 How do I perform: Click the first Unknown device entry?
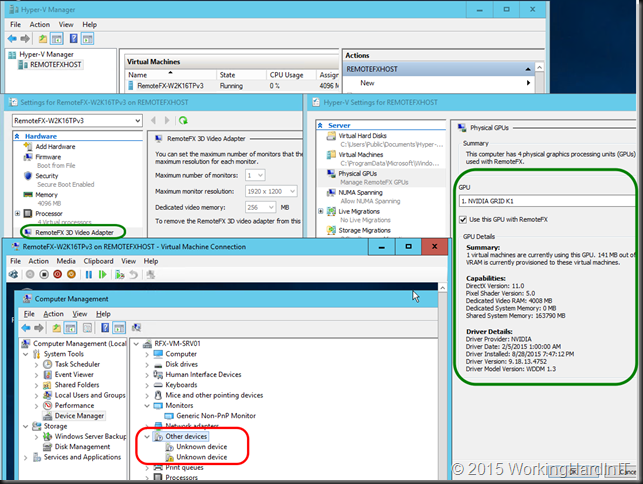[x=201, y=447]
